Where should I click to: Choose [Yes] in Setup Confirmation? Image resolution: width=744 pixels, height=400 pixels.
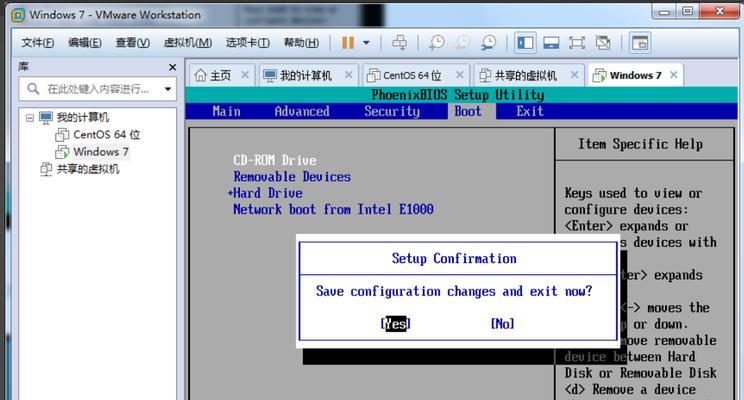[x=395, y=324]
